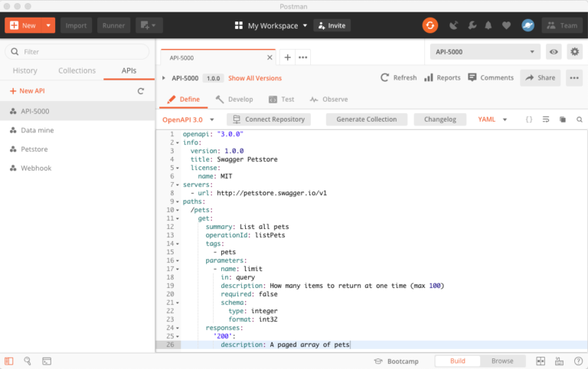Screen dimensions: 588x369
Task: Click the copy schema icon
Action: pyautogui.click(x=563, y=119)
